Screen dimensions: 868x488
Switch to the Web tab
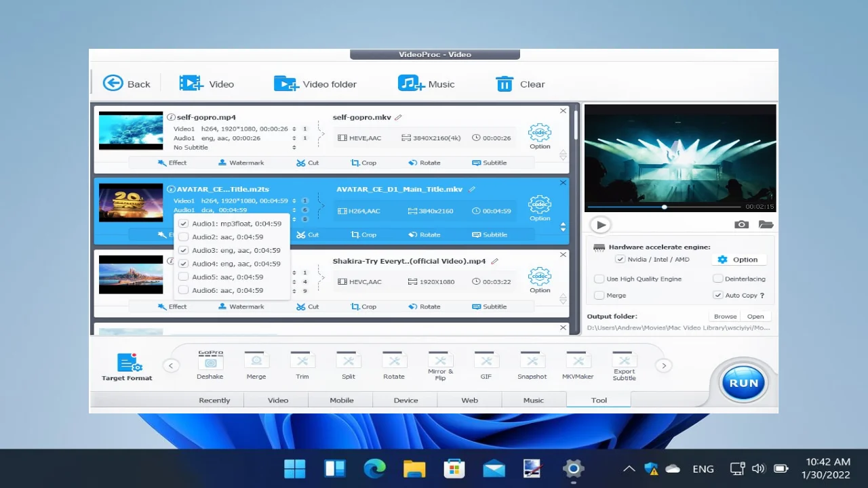coord(470,401)
